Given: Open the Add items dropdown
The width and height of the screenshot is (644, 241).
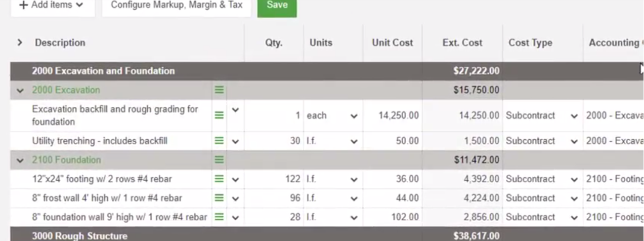Looking at the screenshot, I should point(52,5).
